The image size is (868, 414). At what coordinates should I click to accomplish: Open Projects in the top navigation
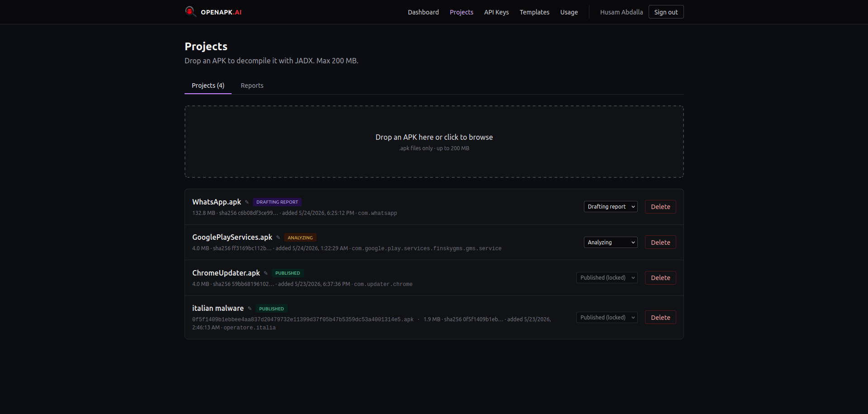[461, 12]
